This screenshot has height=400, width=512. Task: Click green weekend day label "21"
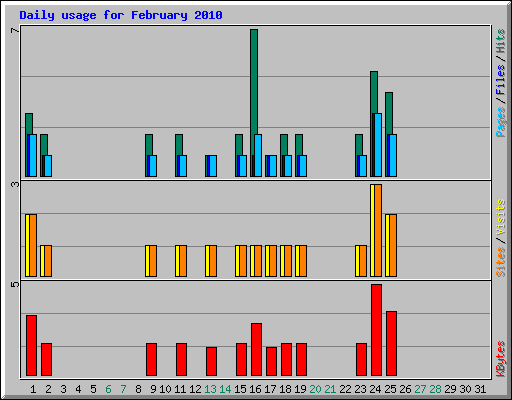[x=330, y=389]
